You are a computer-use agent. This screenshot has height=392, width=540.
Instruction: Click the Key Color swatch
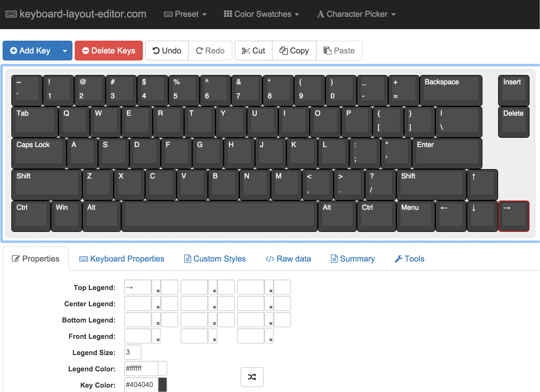[163, 384]
